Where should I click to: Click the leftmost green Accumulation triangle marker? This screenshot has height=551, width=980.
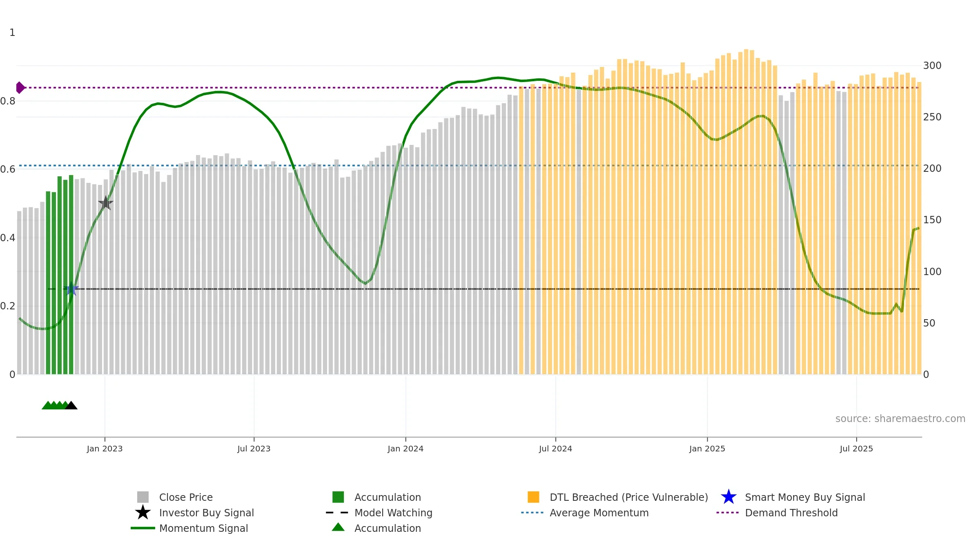click(47, 406)
